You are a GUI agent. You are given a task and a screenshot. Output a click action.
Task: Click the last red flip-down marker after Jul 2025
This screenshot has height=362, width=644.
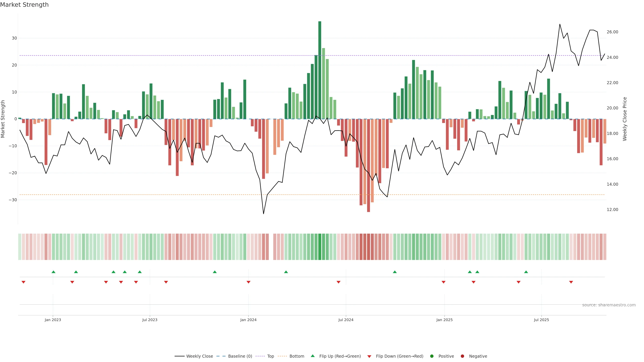[571, 282]
